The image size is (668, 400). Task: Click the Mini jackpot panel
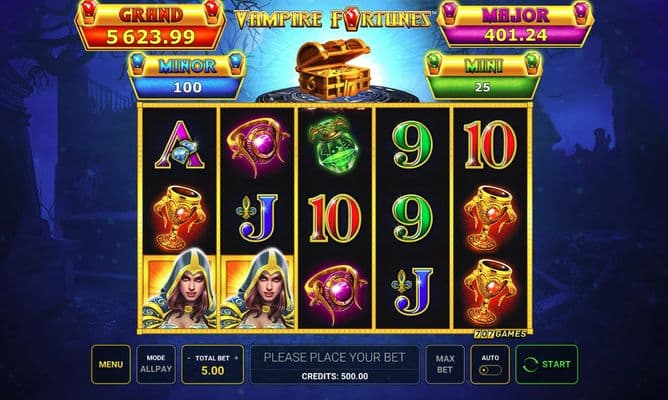click(484, 76)
